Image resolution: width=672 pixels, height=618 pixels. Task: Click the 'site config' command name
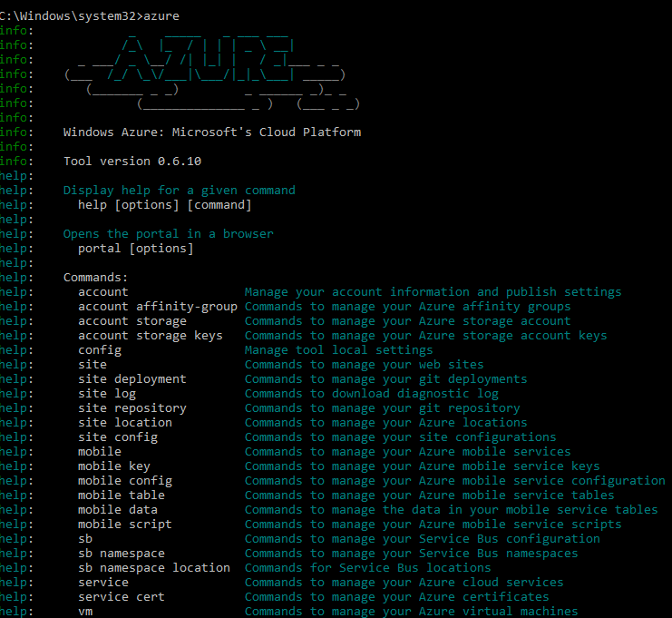click(x=118, y=437)
